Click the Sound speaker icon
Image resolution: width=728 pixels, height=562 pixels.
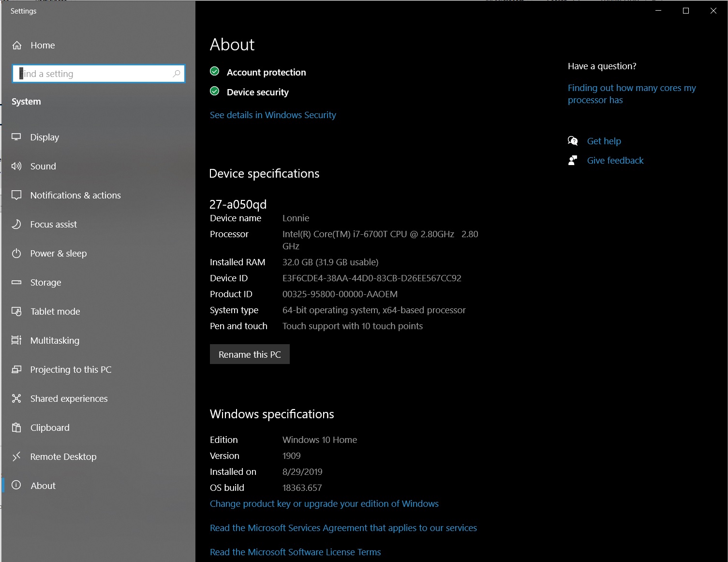pos(16,166)
